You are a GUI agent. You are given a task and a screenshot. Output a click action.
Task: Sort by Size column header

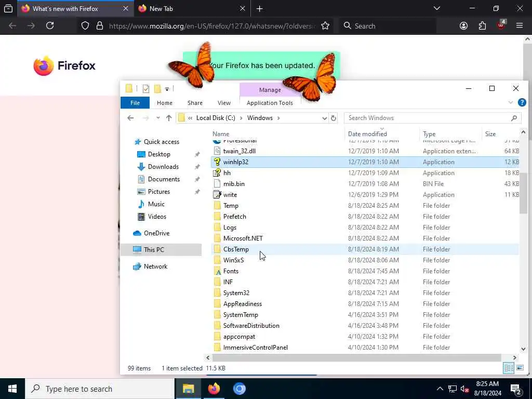(500, 134)
